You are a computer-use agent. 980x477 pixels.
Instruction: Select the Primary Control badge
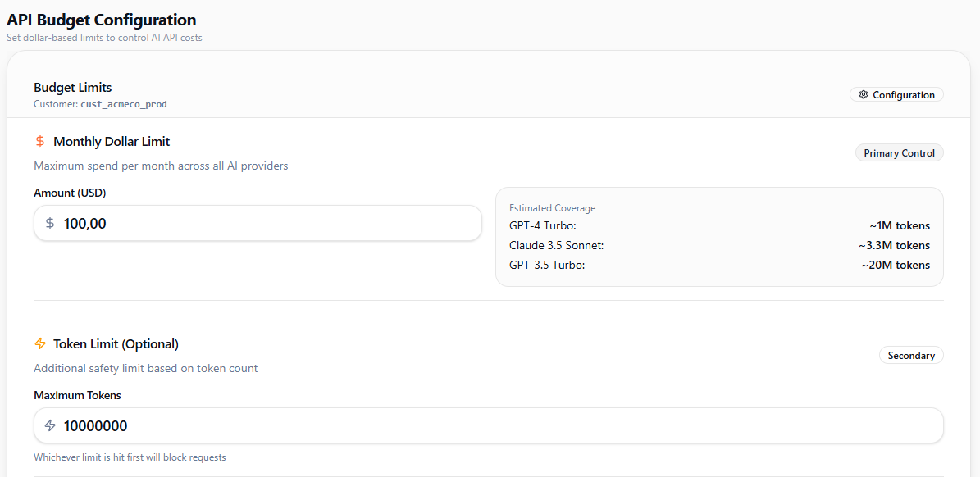click(x=899, y=153)
